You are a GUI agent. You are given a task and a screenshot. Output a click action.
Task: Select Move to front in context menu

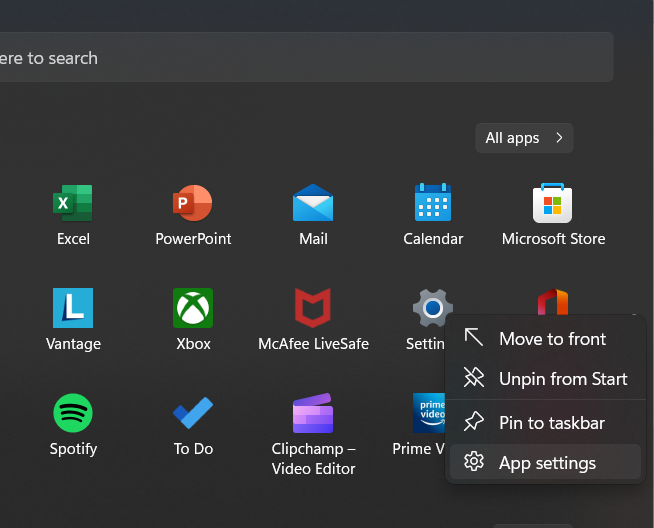coord(552,339)
